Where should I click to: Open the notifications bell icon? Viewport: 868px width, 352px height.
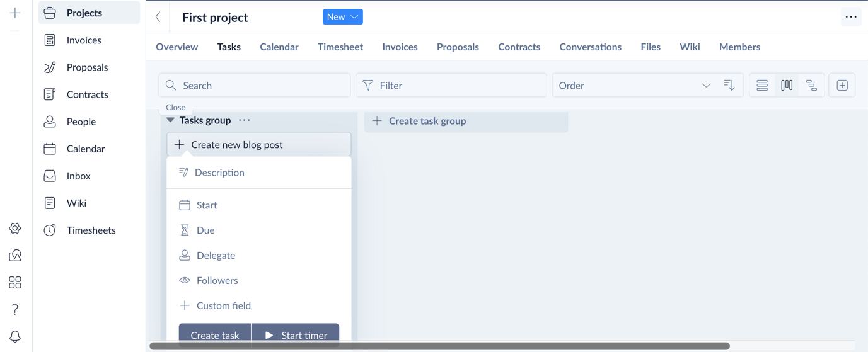15,337
